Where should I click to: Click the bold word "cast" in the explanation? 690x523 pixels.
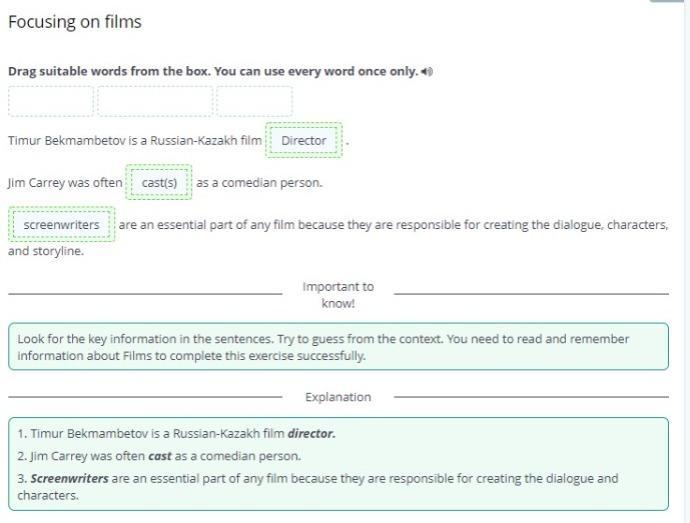[x=160, y=456]
